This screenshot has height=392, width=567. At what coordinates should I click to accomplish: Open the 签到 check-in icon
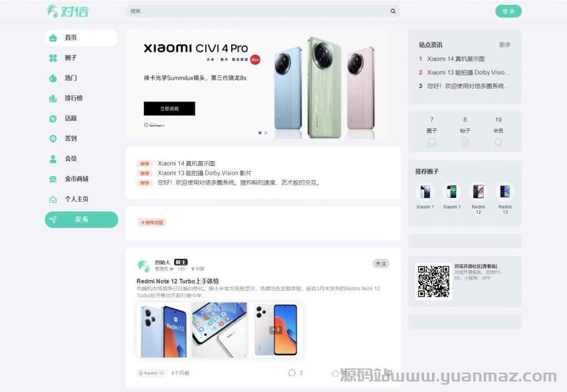tap(53, 139)
